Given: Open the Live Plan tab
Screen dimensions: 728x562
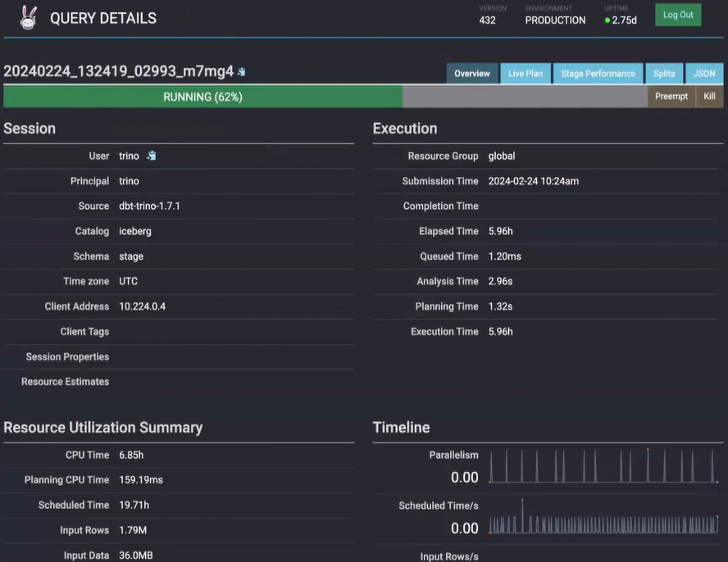Looking at the screenshot, I should pyautogui.click(x=526, y=74).
